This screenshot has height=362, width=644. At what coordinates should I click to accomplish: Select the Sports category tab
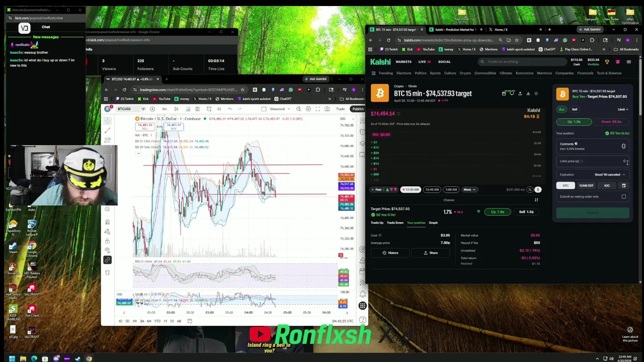point(435,73)
